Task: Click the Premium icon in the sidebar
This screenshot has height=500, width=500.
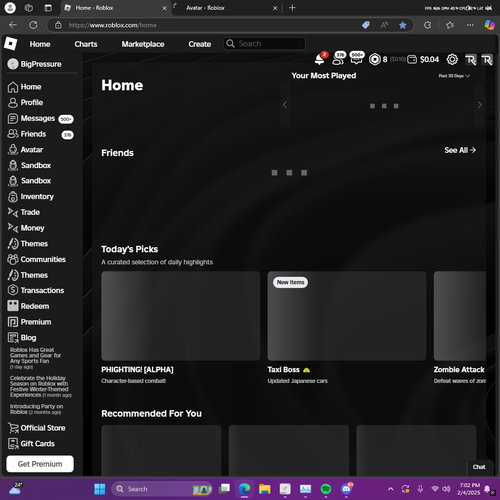Action: click(13, 322)
